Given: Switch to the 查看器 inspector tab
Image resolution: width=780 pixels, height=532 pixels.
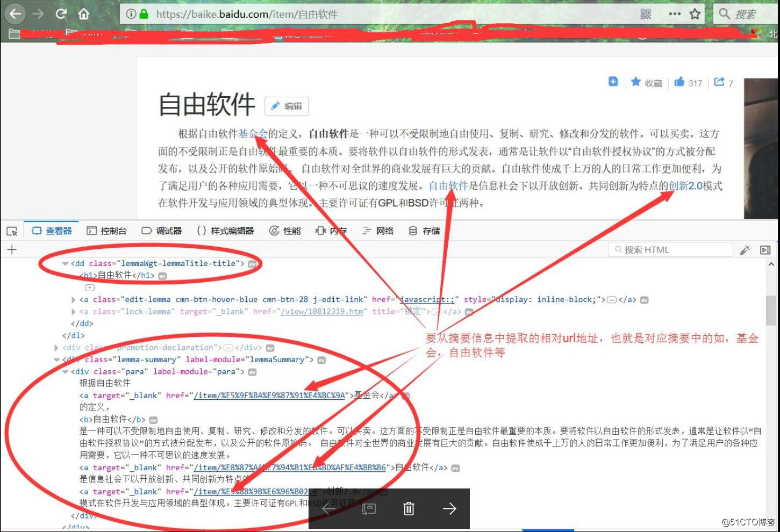Looking at the screenshot, I should coord(52,231).
